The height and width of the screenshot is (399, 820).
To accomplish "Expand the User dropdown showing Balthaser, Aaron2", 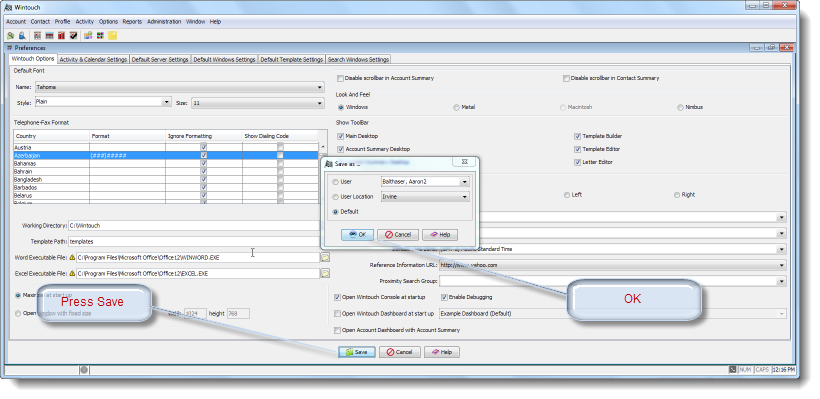I will (x=425, y=182).
